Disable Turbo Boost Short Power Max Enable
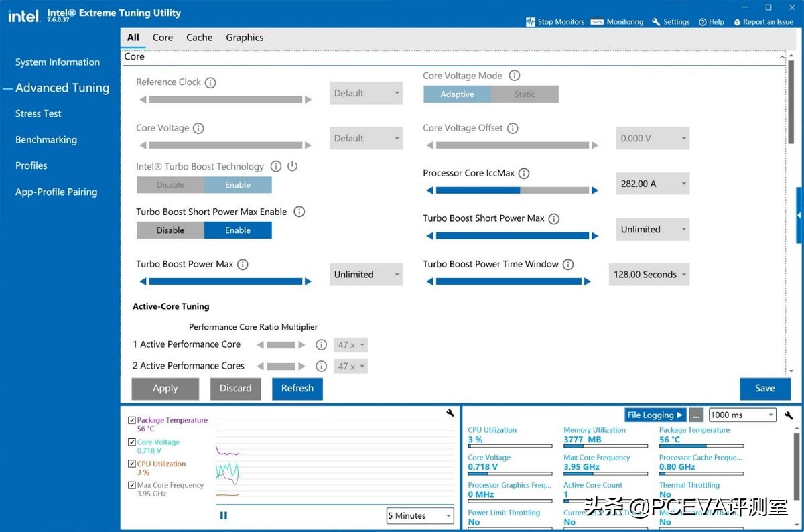The height and width of the screenshot is (532, 804). coord(170,230)
